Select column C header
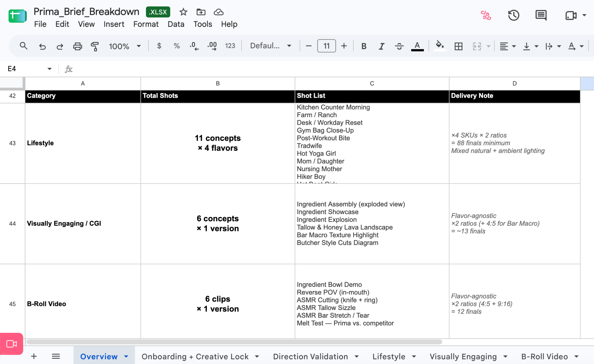Viewport: 594px width, 364px height. click(x=372, y=83)
